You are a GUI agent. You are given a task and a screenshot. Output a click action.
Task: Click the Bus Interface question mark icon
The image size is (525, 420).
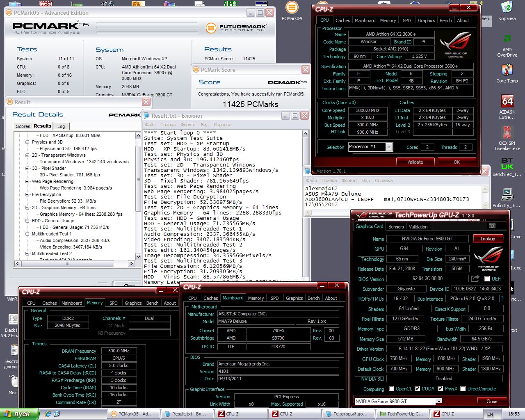pyautogui.click(x=502, y=299)
